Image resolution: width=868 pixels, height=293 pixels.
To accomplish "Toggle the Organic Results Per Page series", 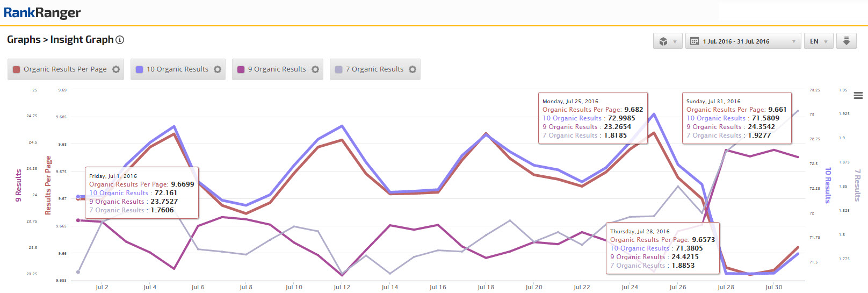I will [x=65, y=69].
